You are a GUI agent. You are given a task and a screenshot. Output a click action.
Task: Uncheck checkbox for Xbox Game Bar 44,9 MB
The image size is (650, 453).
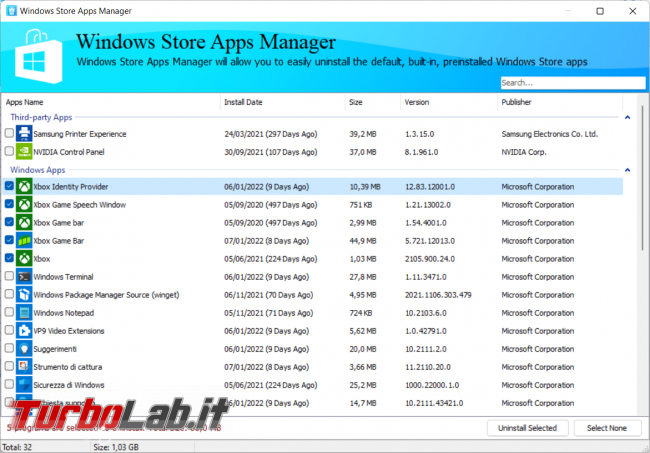9,240
